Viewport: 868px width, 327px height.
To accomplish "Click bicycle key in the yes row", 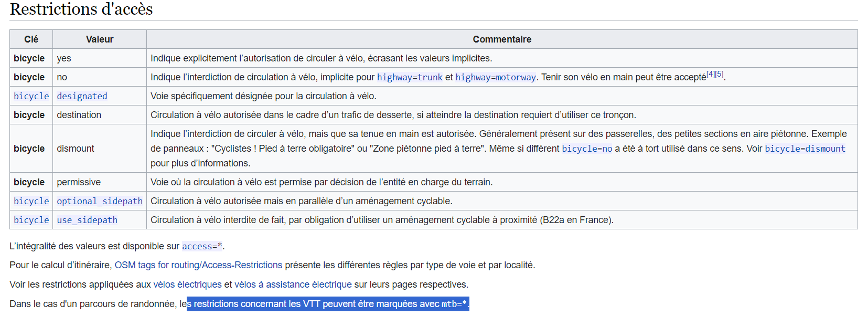I will click(x=29, y=58).
